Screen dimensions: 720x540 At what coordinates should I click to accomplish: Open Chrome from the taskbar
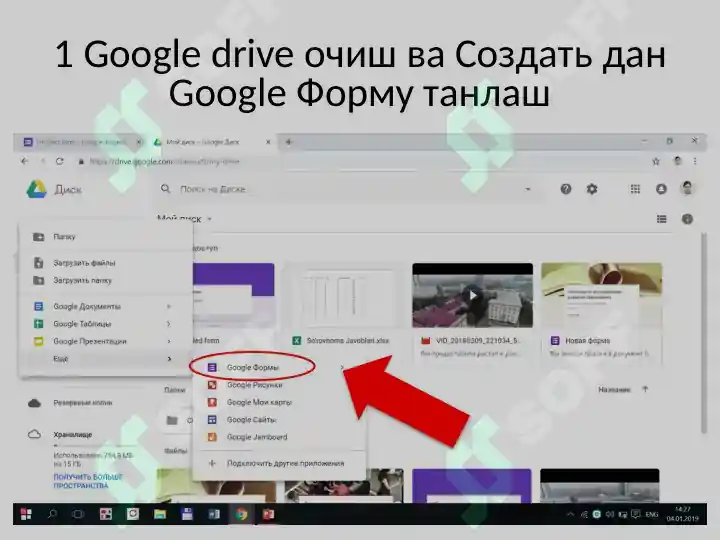point(241,514)
